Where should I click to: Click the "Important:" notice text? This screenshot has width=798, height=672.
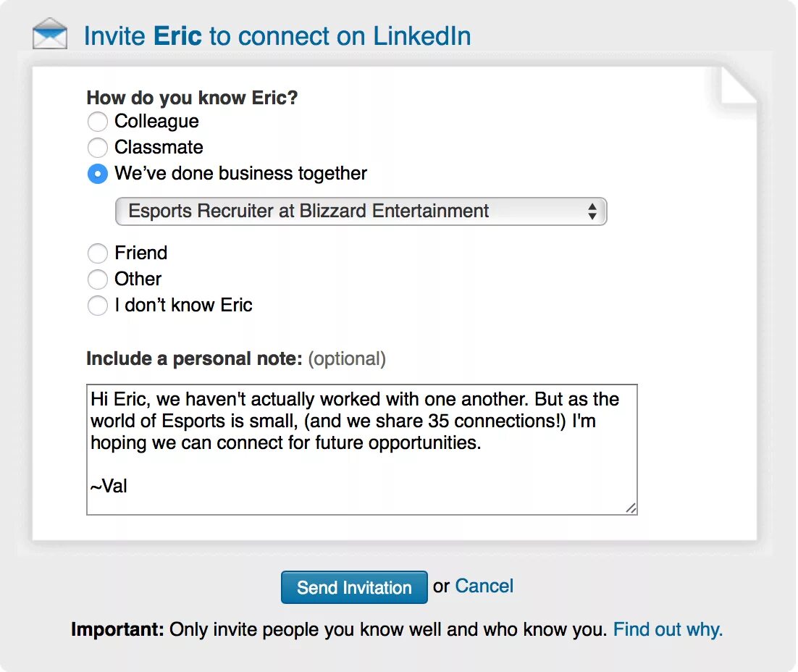pos(118,629)
